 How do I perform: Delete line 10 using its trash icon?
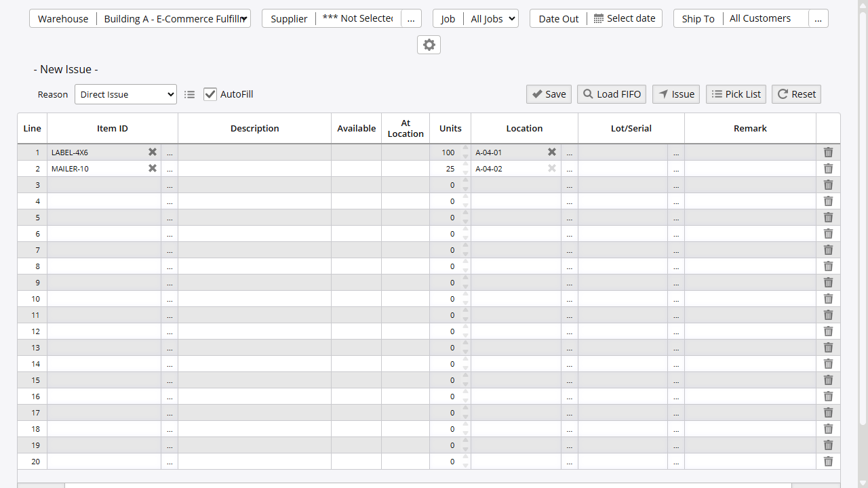(x=828, y=298)
